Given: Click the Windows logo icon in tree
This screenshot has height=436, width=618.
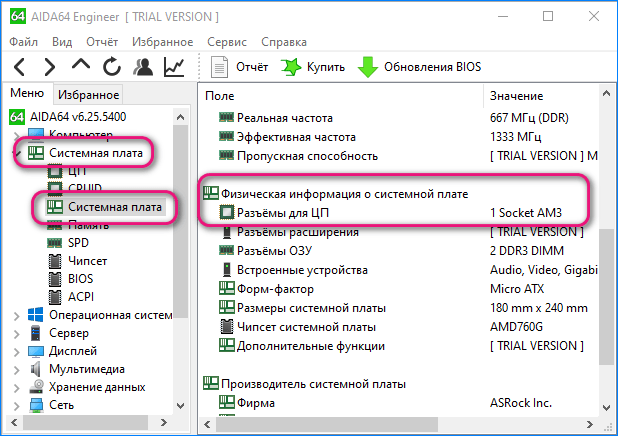Looking at the screenshot, I should point(35,315).
